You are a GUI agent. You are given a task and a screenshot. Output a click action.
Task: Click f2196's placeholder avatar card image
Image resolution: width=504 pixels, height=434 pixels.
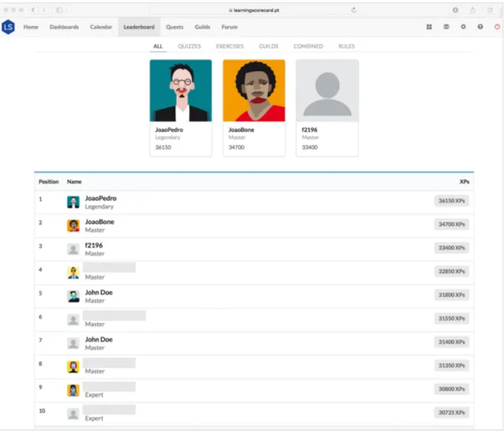tap(327, 90)
